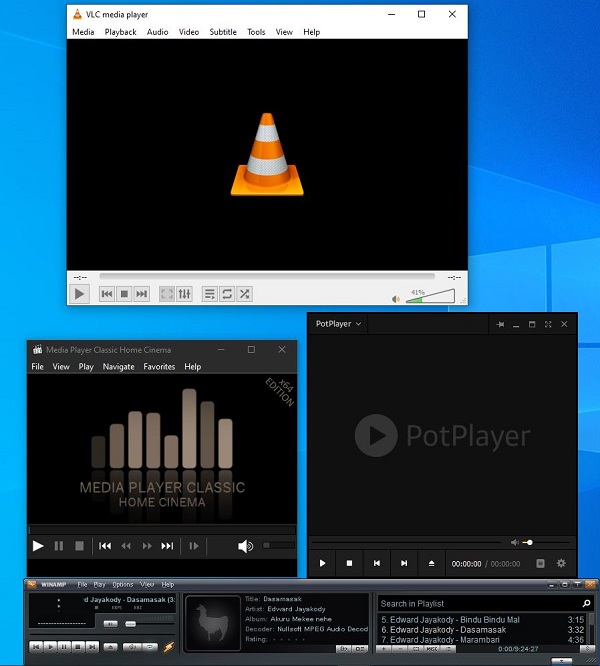Toggle the PotPlayer playlist panel button
Image resolution: width=600 pixels, height=666 pixels.
tap(540, 563)
